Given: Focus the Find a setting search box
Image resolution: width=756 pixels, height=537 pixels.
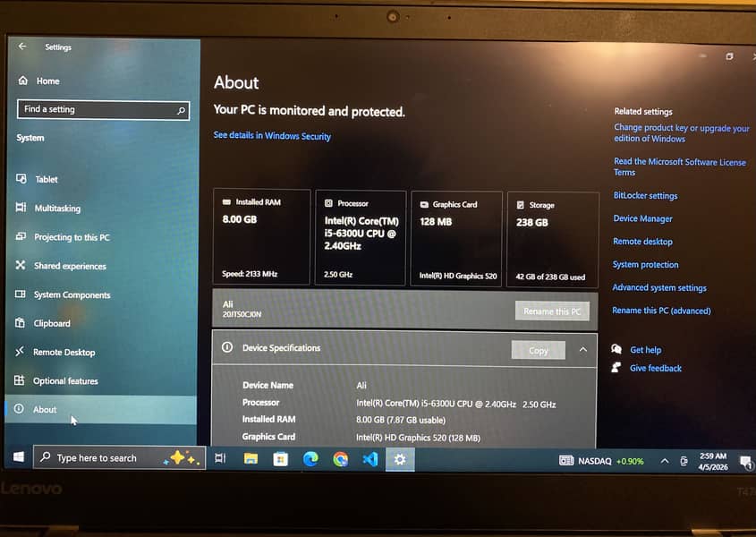Looking at the screenshot, I should (103, 109).
